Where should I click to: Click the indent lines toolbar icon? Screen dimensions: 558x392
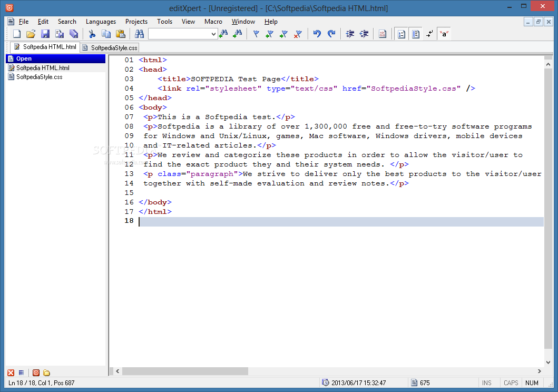tap(364, 34)
